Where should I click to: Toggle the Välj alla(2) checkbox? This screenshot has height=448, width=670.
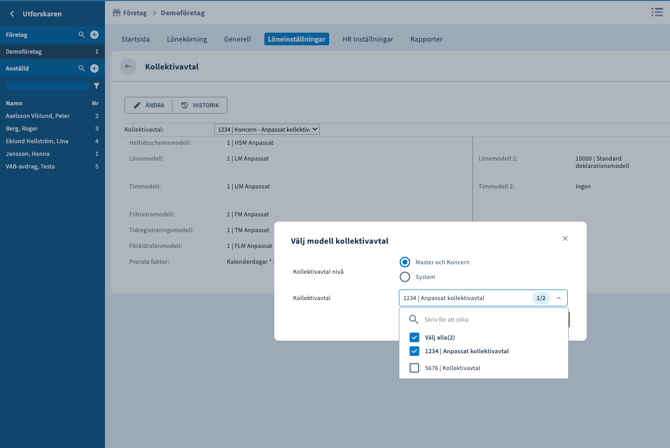coord(414,338)
